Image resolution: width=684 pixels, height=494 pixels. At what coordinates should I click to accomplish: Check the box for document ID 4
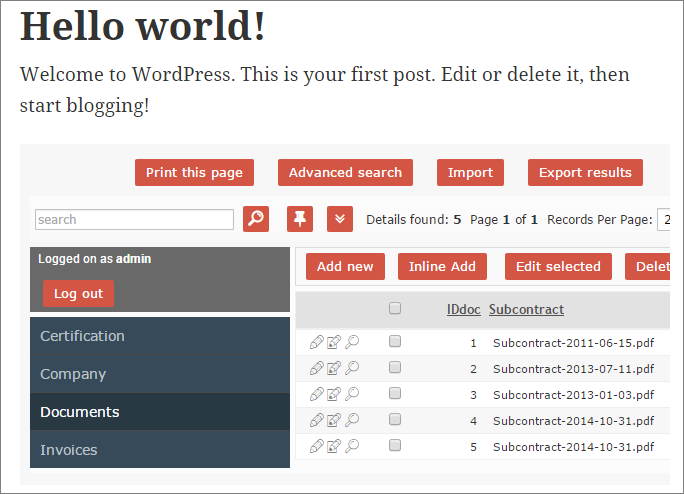point(395,419)
